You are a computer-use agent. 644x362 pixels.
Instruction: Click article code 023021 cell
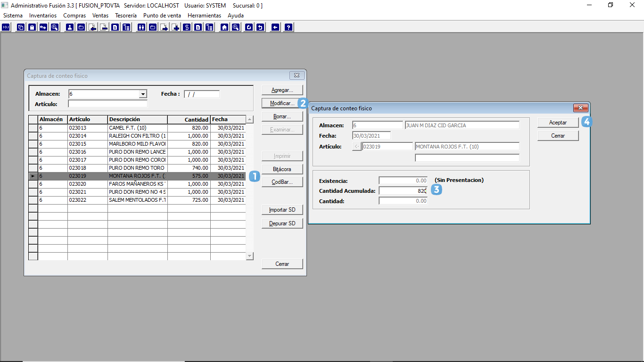pos(88,192)
